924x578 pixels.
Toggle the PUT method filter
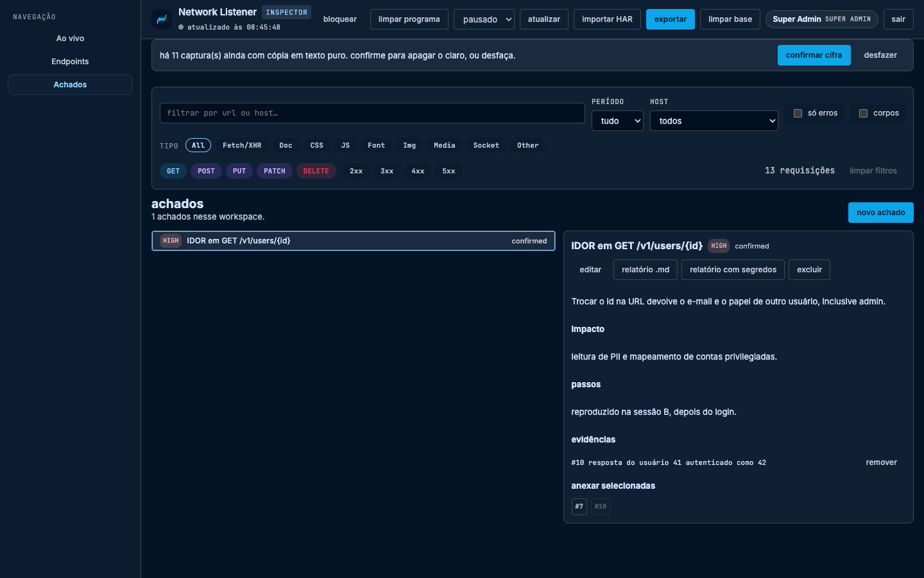coord(239,171)
